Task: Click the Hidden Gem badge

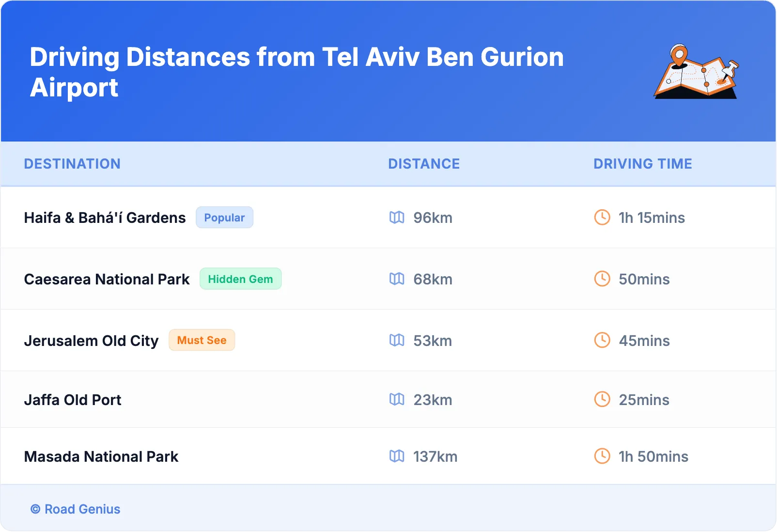Action: pos(240,279)
